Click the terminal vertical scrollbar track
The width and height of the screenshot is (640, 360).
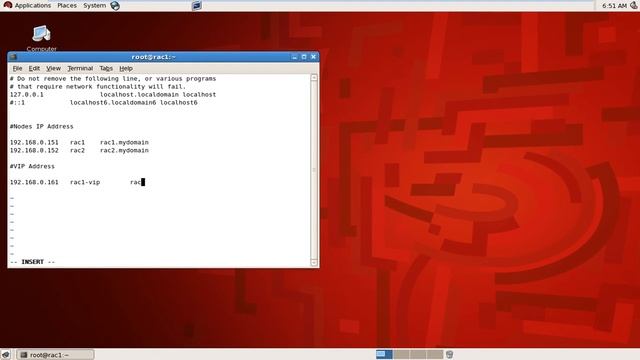[x=314, y=170]
